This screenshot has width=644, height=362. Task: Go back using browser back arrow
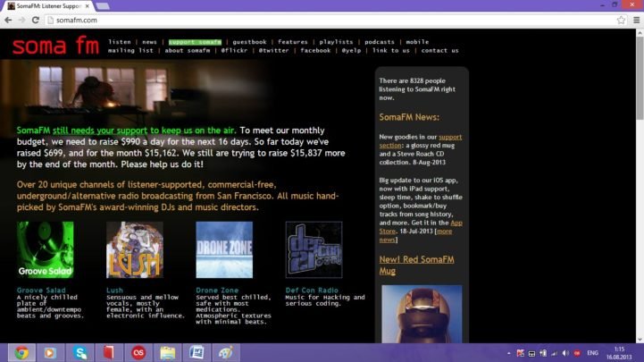click(8, 20)
